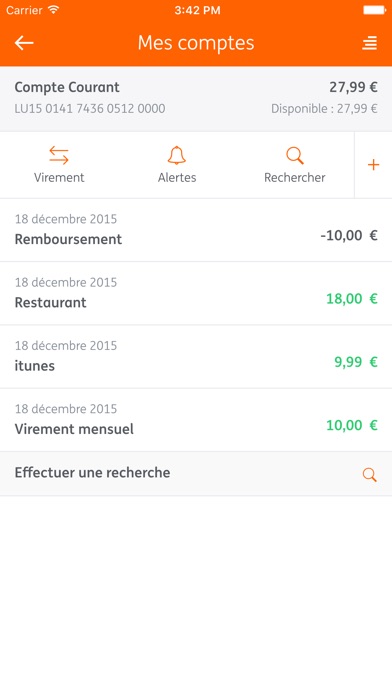Tap the battery indicator in status bar

(375, 10)
